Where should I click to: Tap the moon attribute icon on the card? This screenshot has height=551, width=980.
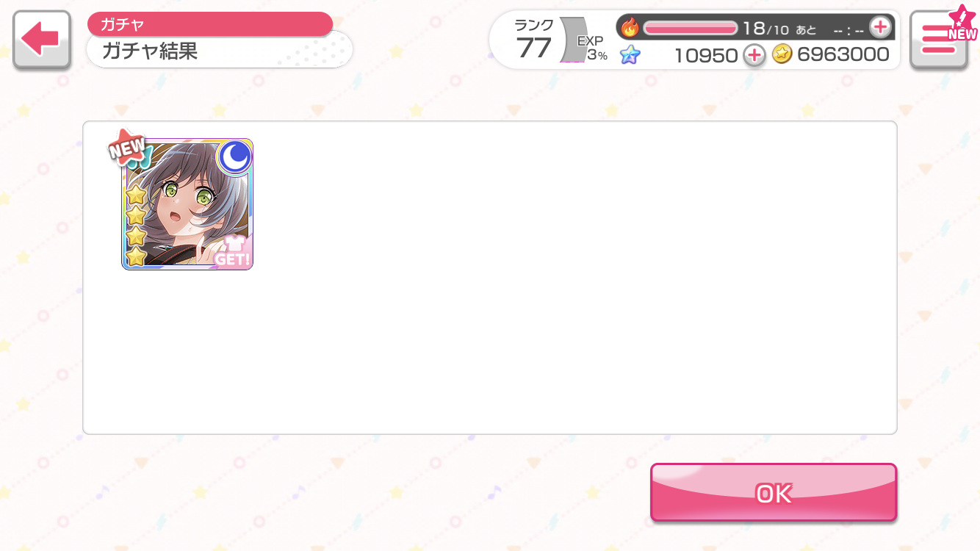pos(234,157)
